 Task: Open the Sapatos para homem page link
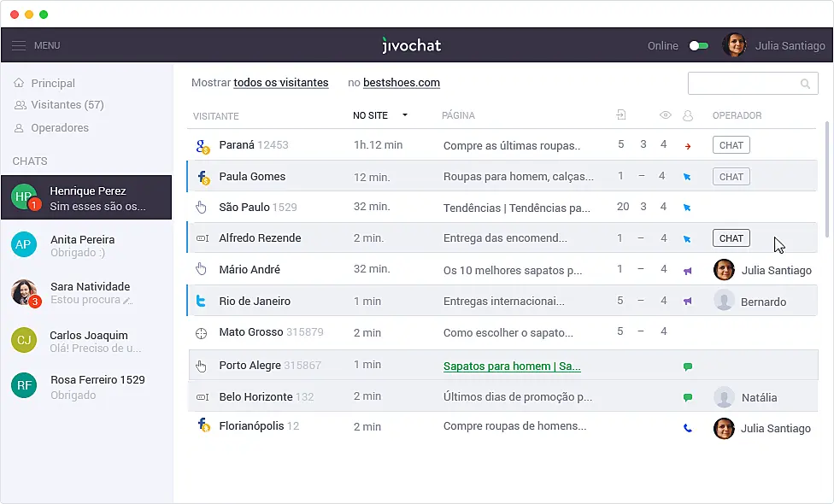(x=511, y=366)
